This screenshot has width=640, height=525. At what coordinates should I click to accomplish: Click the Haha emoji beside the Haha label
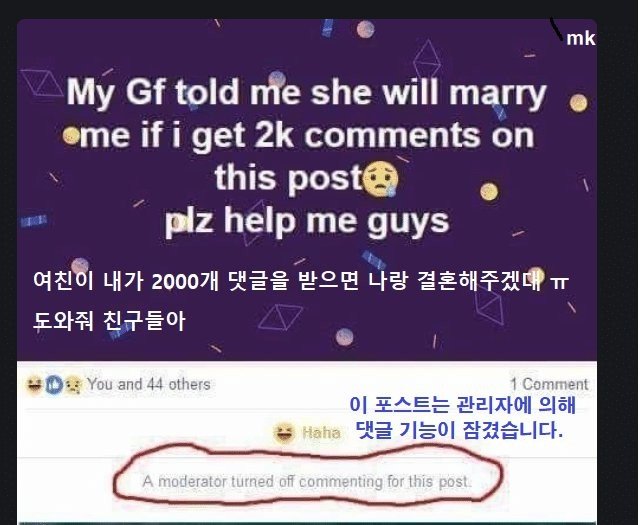(284, 434)
